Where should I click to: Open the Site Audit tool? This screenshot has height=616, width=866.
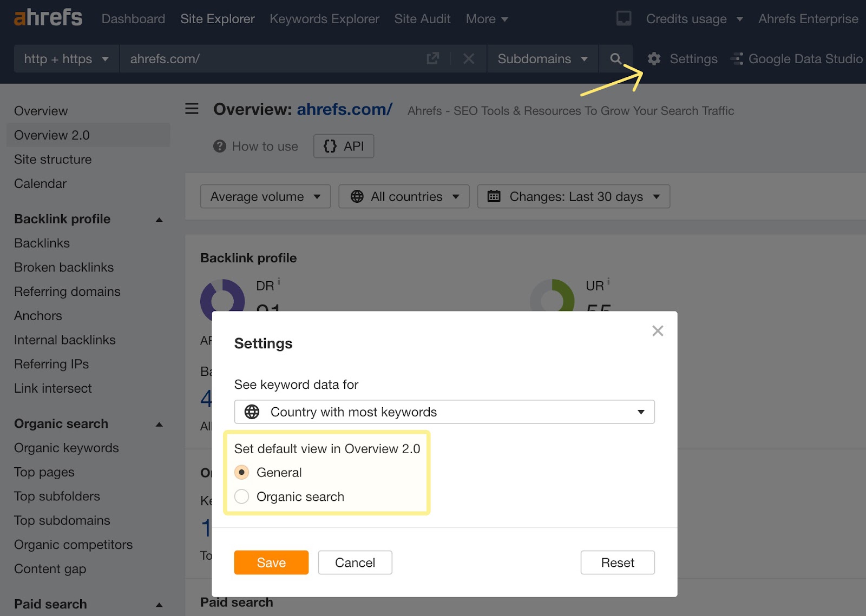click(x=422, y=18)
